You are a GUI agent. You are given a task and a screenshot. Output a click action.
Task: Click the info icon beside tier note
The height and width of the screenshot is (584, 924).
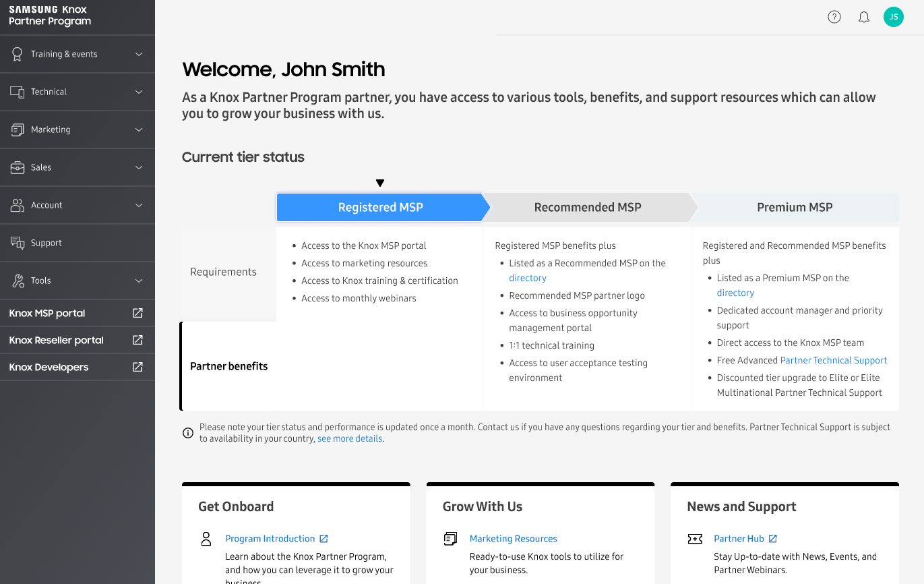(x=188, y=433)
